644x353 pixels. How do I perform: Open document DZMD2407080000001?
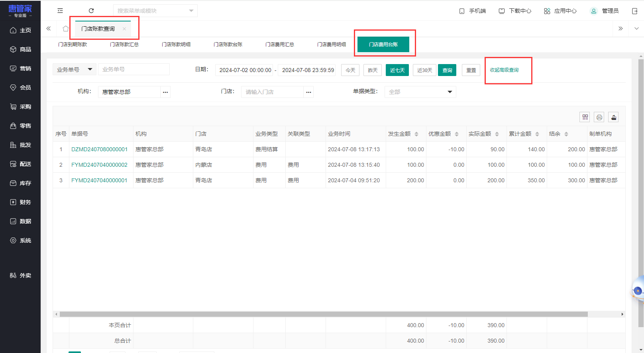pos(99,149)
